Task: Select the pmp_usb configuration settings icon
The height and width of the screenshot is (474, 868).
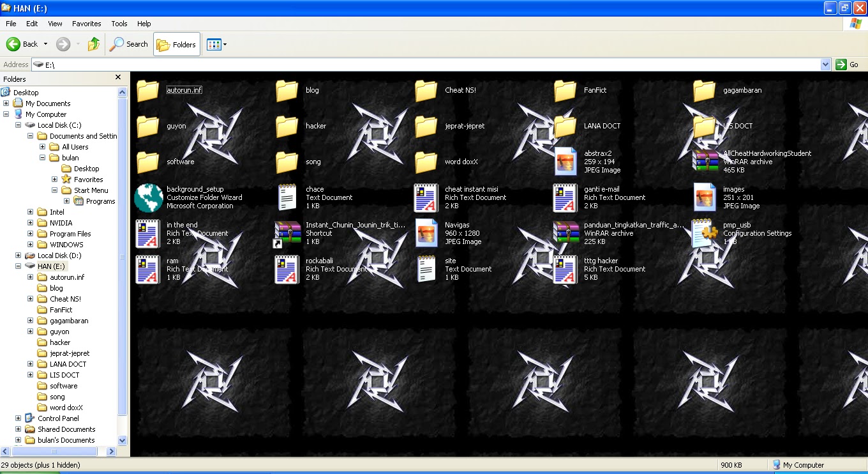Action: point(705,233)
